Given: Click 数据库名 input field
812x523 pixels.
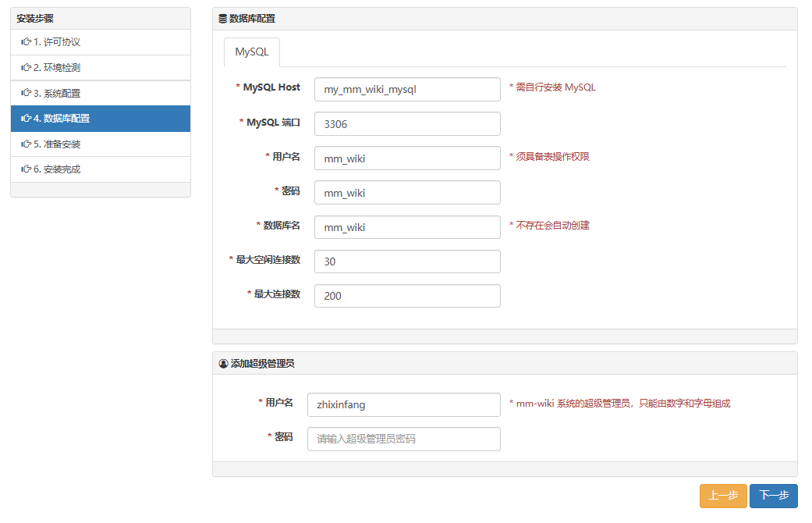Looking at the screenshot, I should click(x=407, y=227).
